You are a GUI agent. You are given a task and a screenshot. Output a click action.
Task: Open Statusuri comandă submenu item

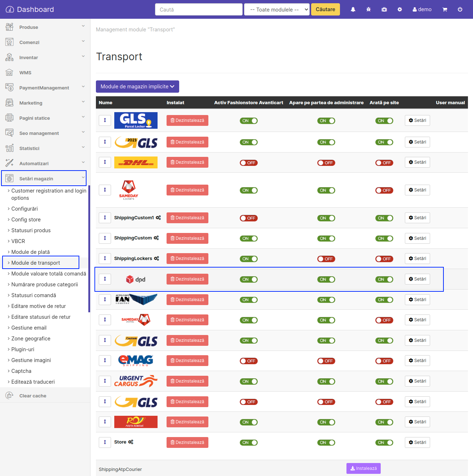click(x=34, y=295)
